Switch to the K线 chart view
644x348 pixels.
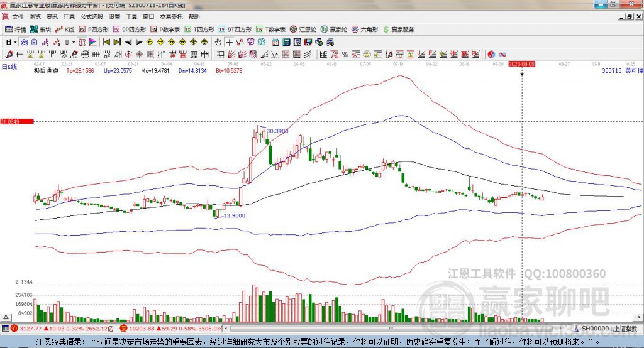click(x=65, y=30)
